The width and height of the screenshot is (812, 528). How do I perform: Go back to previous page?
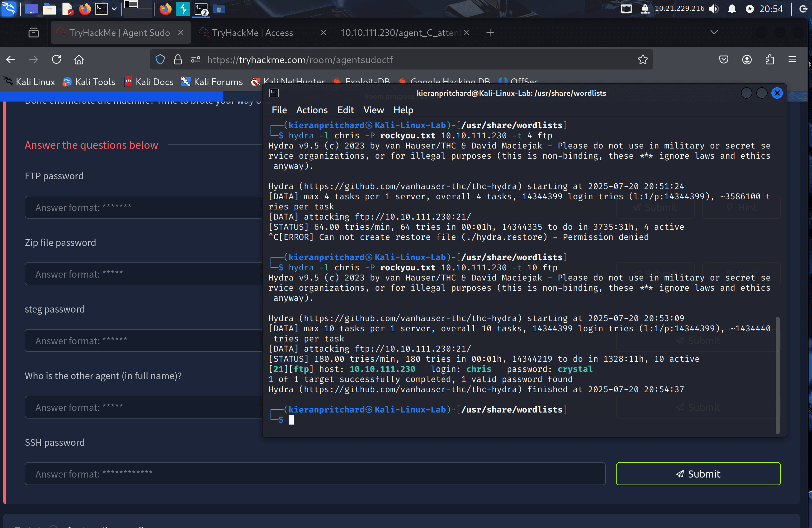(11, 60)
